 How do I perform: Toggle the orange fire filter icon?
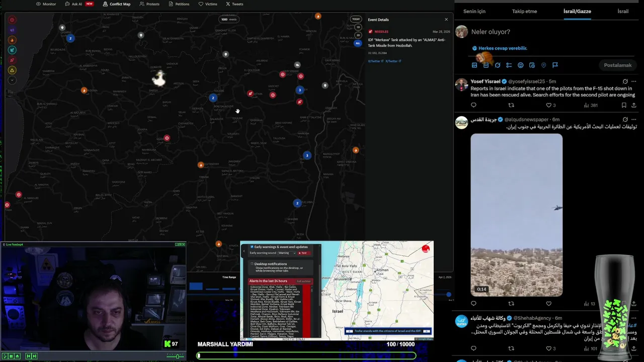(12, 40)
